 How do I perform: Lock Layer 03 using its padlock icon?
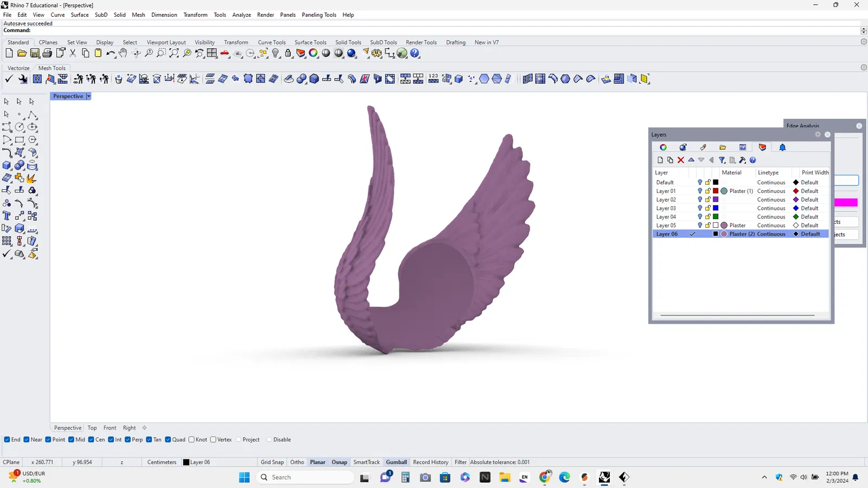pyautogui.click(x=708, y=208)
